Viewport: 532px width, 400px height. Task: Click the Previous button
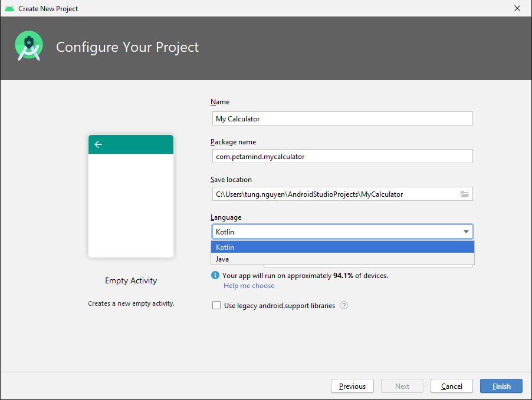pyautogui.click(x=352, y=386)
